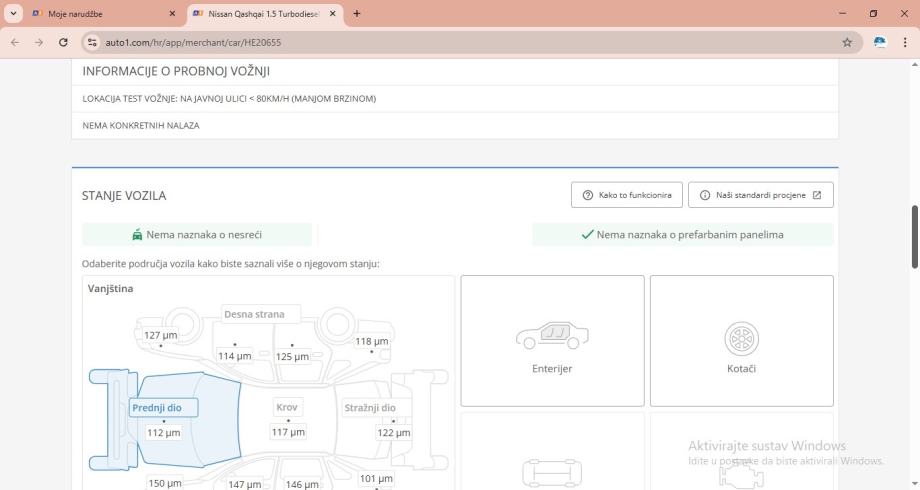This screenshot has height=490, width=920.
Task: Click the 112 µm front hood value
Action: (164, 432)
